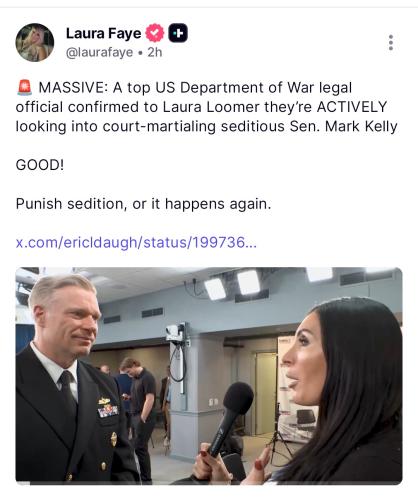Click the 'Punish sedition' sentence
The width and height of the screenshot is (418, 500).
coord(143,204)
